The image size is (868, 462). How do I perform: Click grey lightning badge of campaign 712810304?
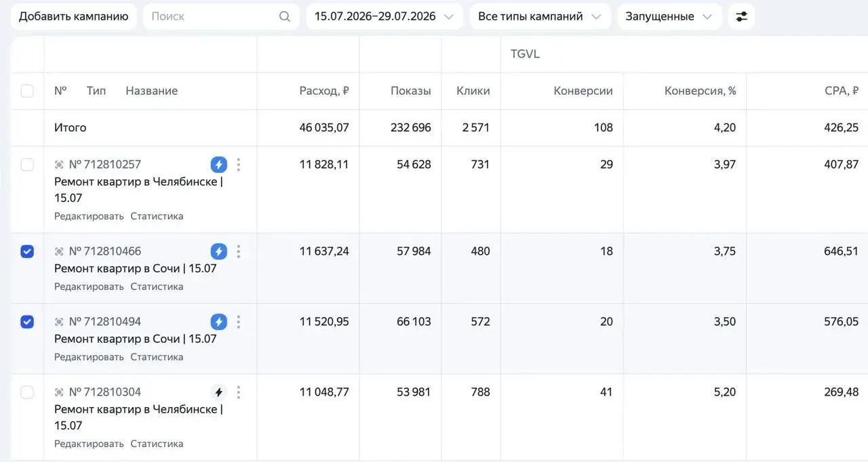[x=218, y=392]
